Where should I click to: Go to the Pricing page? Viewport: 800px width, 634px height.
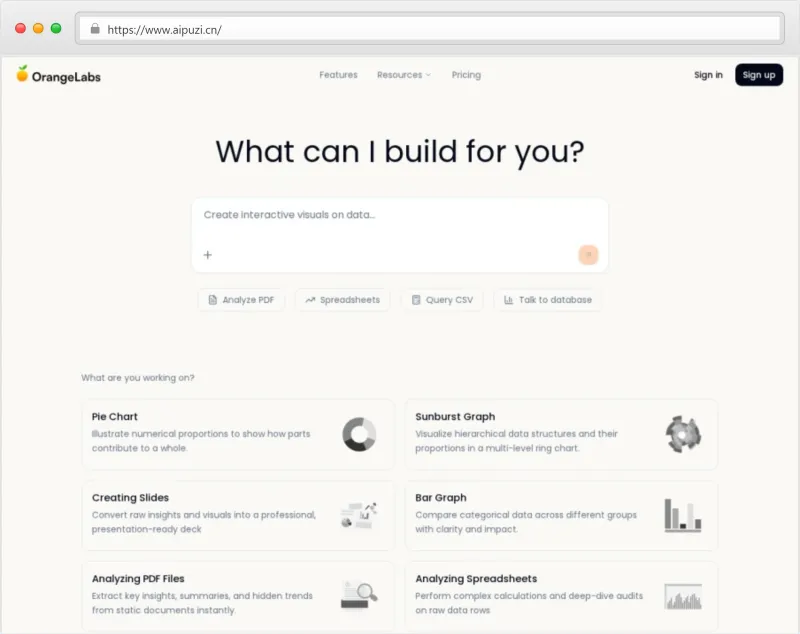coord(466,75)
